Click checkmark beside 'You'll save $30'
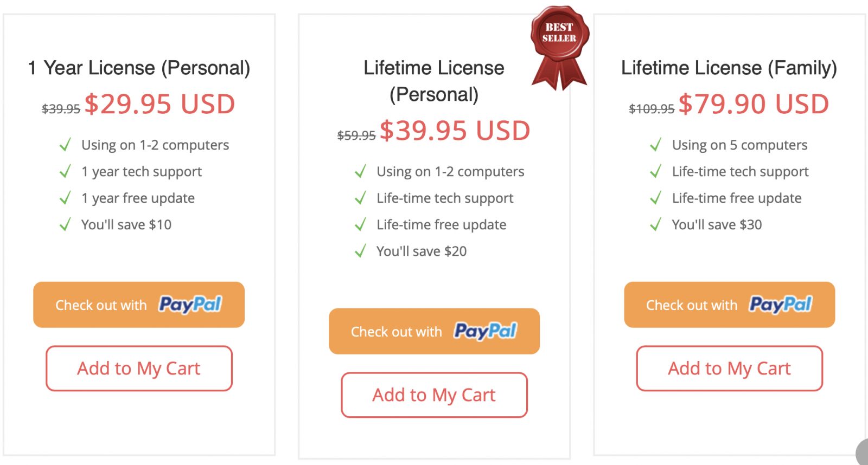This screenshot has width=868, height=465. [x=655, y=224]
